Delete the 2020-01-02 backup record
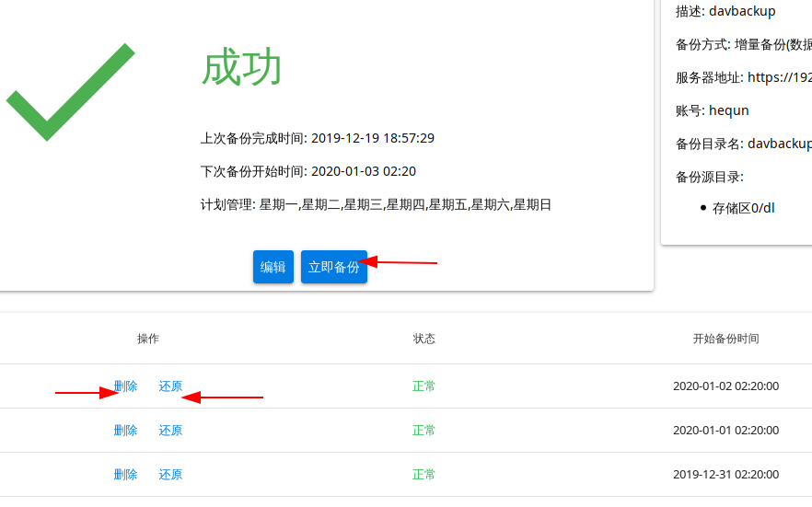Screen dimensions: 812x507 (x=125, y=386)
